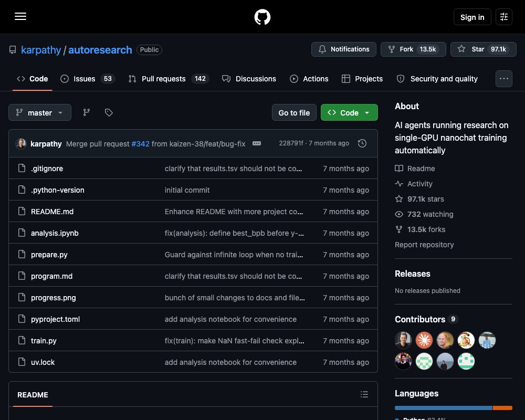Click karpathy author name in commit bar
The width and height of the screenshot is (525, 420).
point(46,144)
